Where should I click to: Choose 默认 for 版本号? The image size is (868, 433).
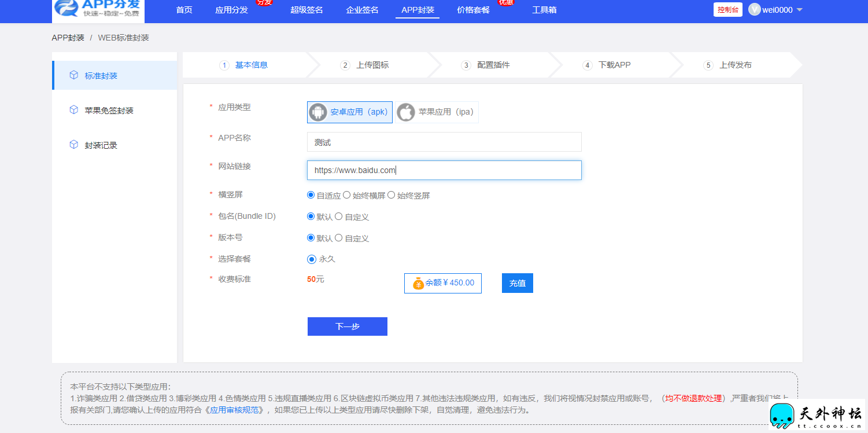click(311, 238)
